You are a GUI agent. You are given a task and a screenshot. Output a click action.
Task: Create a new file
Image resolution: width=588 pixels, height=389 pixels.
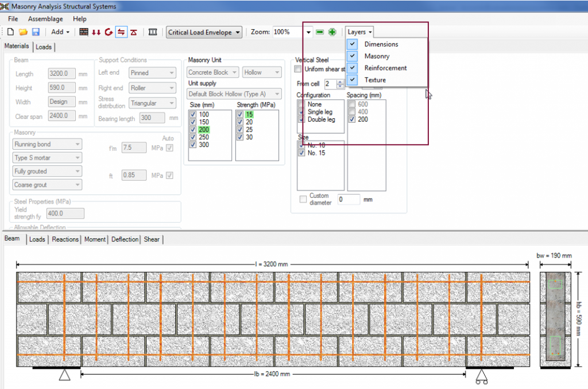click(10, 32)
